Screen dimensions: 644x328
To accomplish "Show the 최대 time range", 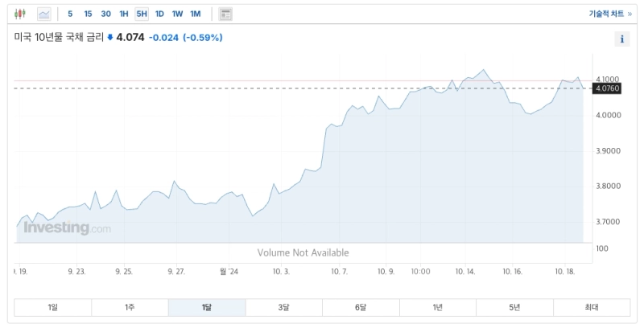I will [592, 307].
